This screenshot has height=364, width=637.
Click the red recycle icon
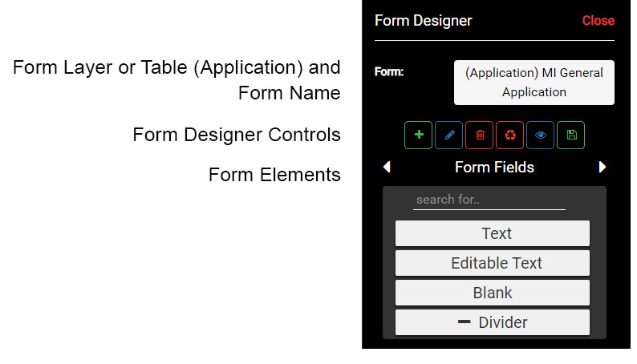(510, 135)
